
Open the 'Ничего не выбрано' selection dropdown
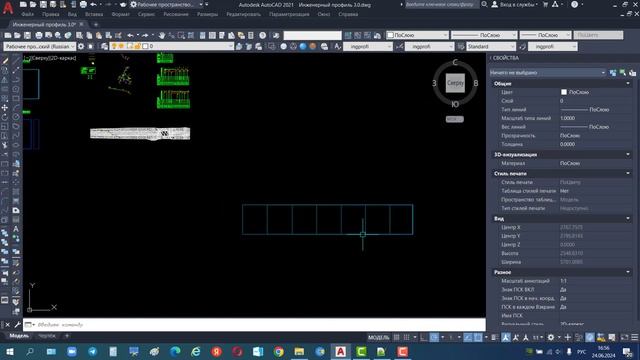click(x=547, y=73)
